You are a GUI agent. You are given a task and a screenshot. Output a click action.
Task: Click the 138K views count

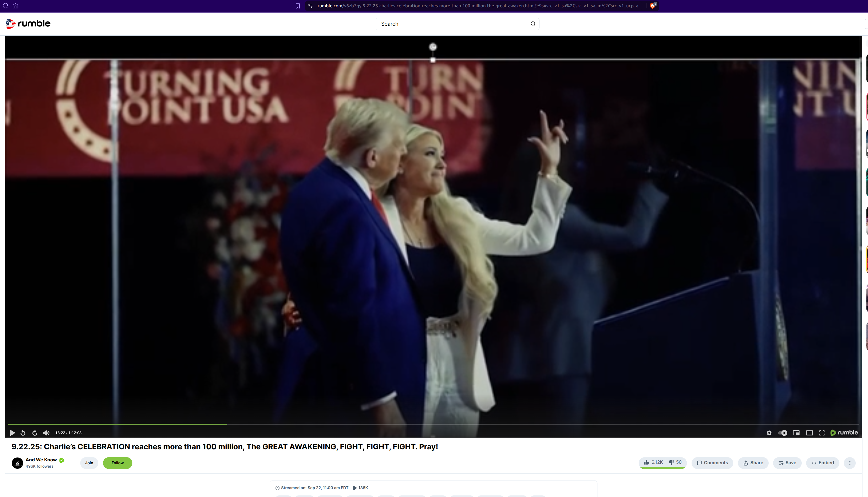(x=363, y=488)
